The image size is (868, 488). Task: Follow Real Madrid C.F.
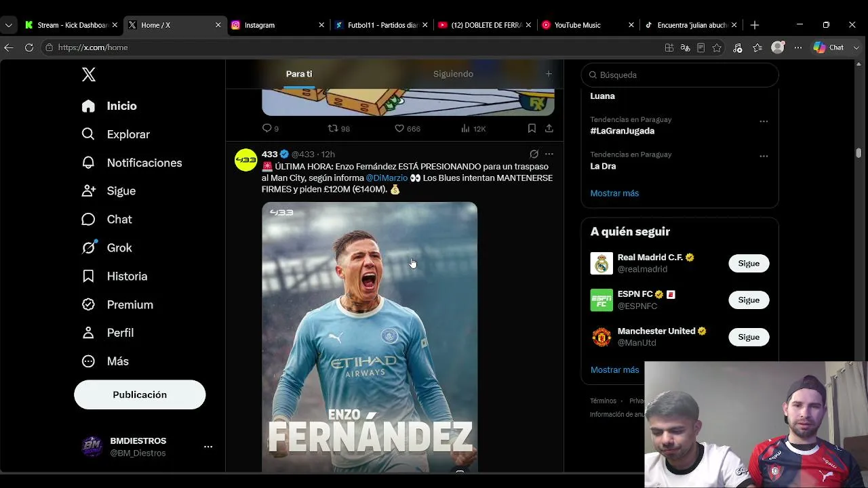click(749, 263)
